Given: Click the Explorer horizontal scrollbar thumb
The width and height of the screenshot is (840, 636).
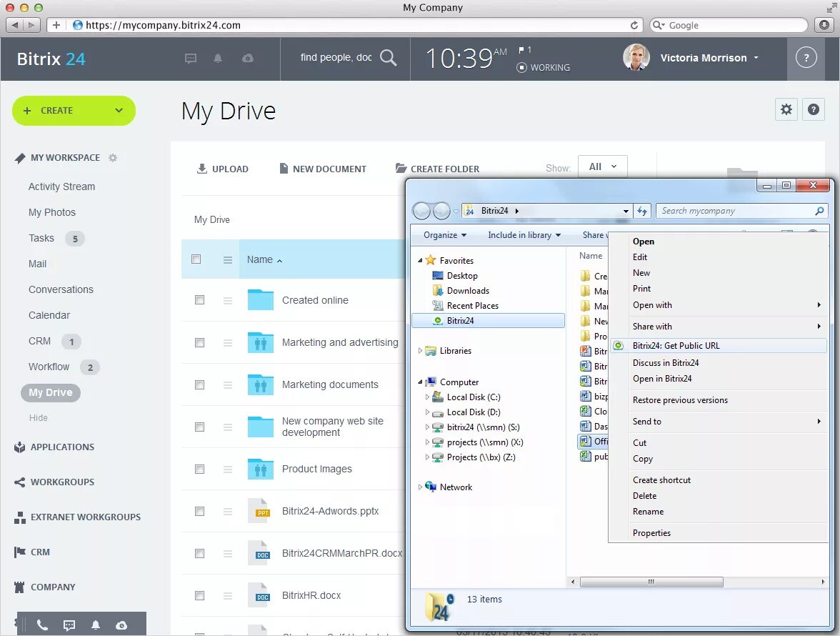Looking at the screenshot, I should point(651,582).
